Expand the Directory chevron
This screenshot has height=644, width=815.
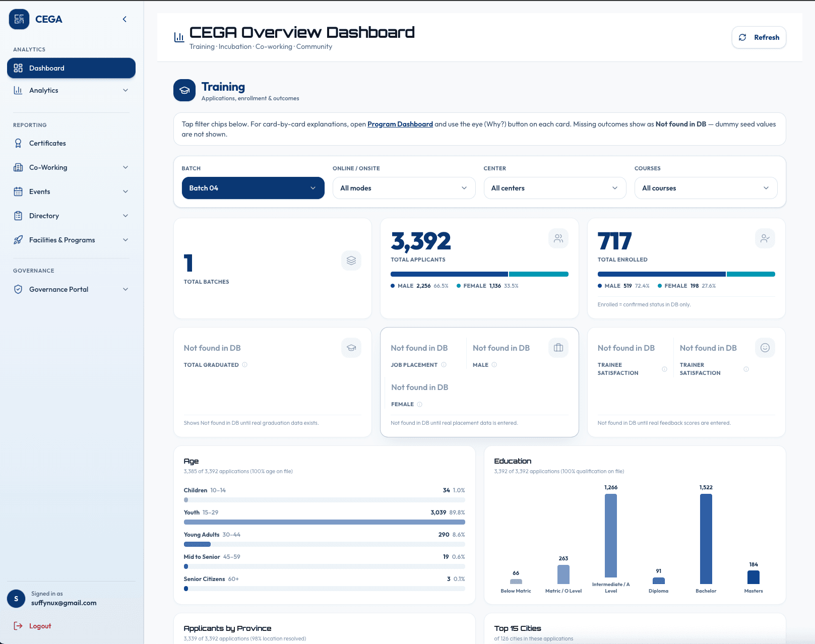(x=126, y=216)
